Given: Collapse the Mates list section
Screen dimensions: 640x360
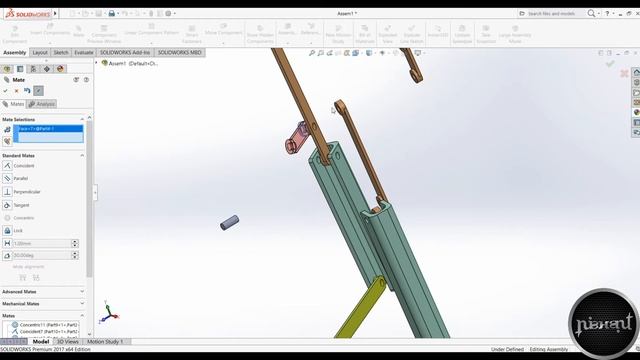Looking at the screenshot, I should [x=82, y=316].
